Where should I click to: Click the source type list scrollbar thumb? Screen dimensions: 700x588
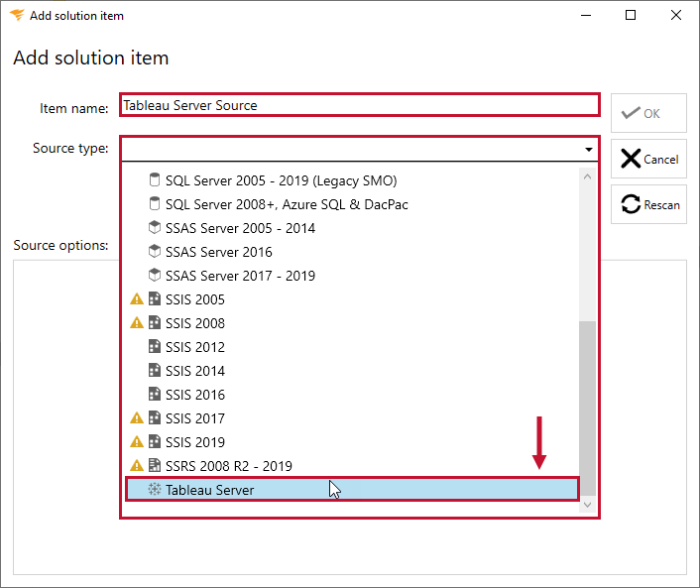point(588,409)
